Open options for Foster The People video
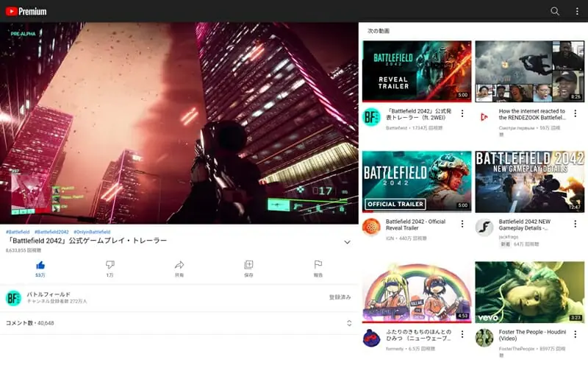 pyautogui.click(x=576, y=334)
